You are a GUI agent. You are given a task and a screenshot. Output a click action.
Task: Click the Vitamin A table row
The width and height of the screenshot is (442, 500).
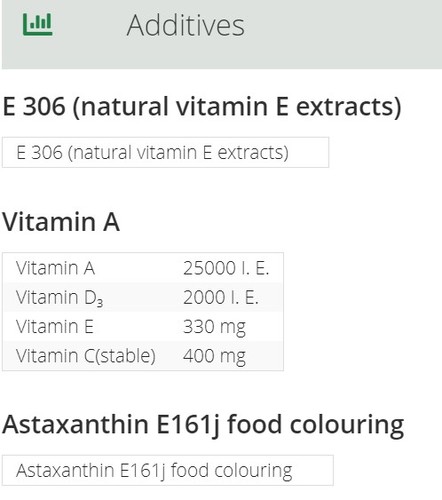143,268
